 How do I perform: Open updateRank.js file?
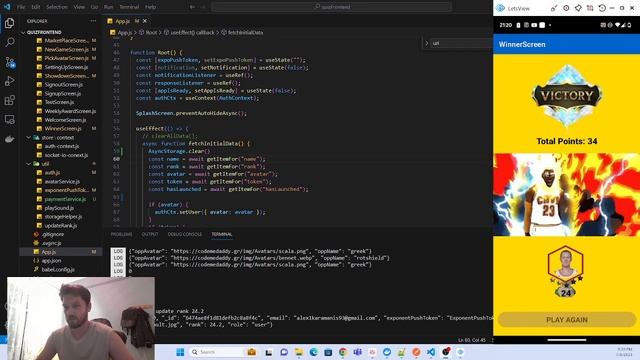pyautogui.click(x=60, y=225)
